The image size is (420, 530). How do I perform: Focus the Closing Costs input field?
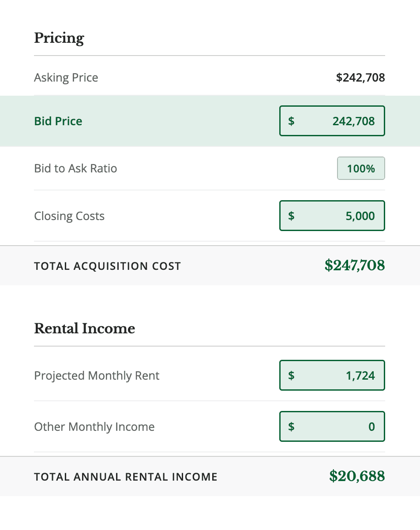(340, 216)
